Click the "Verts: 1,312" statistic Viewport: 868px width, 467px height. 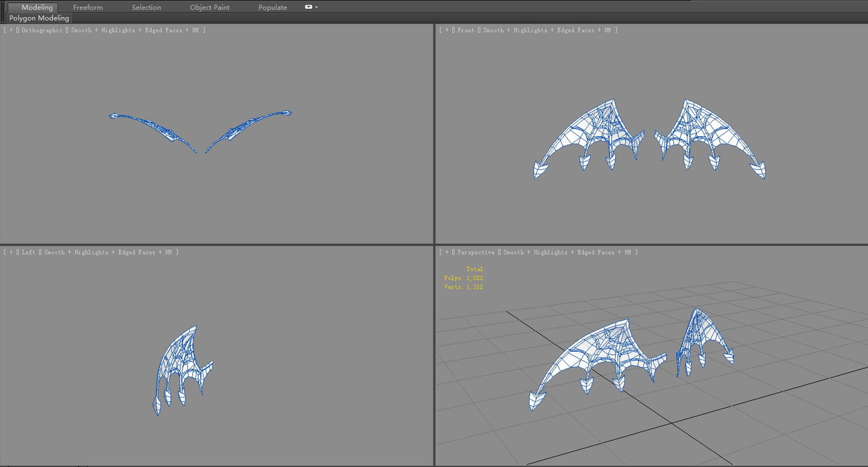[x=463, y=287]
